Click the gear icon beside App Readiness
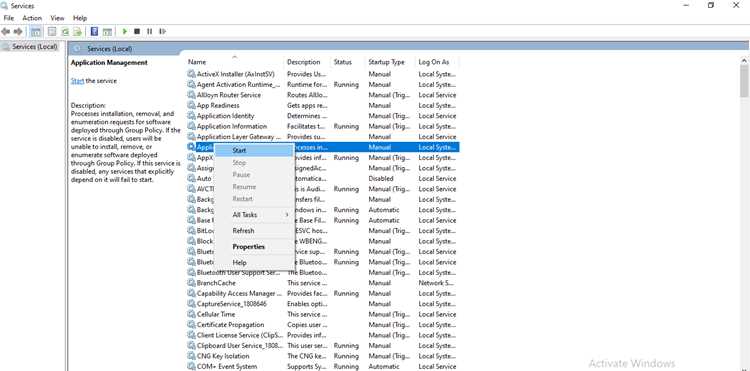 click(192, 106)
